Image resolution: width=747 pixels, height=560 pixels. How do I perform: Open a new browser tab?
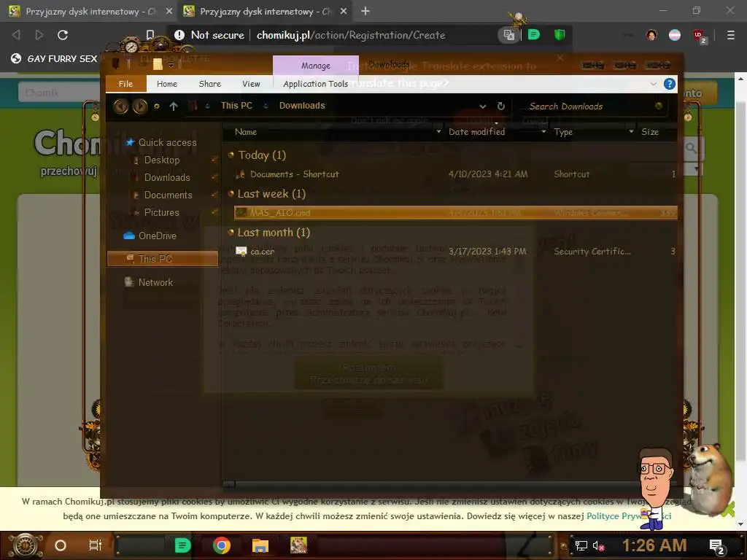[365, 11]
